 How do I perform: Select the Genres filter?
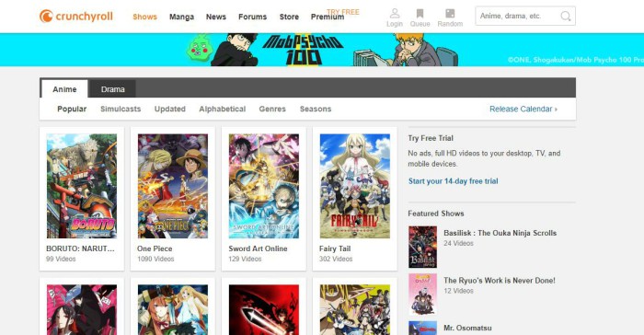click(272, 109)
